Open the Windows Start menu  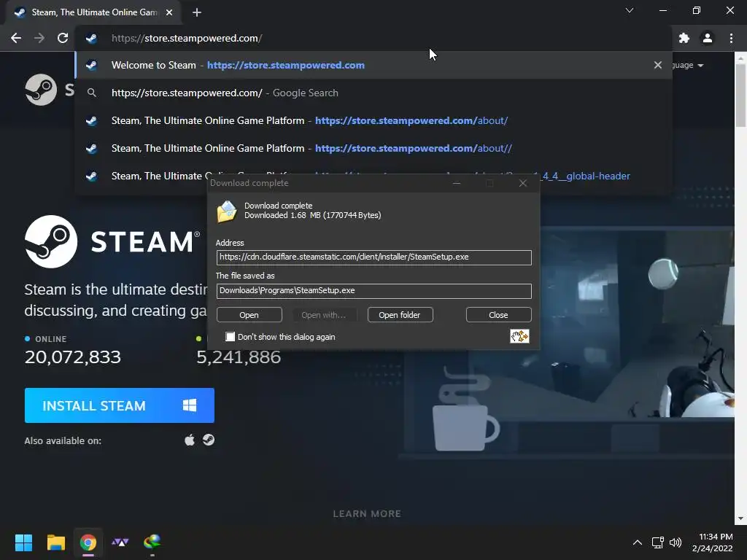tap(23, 542)
